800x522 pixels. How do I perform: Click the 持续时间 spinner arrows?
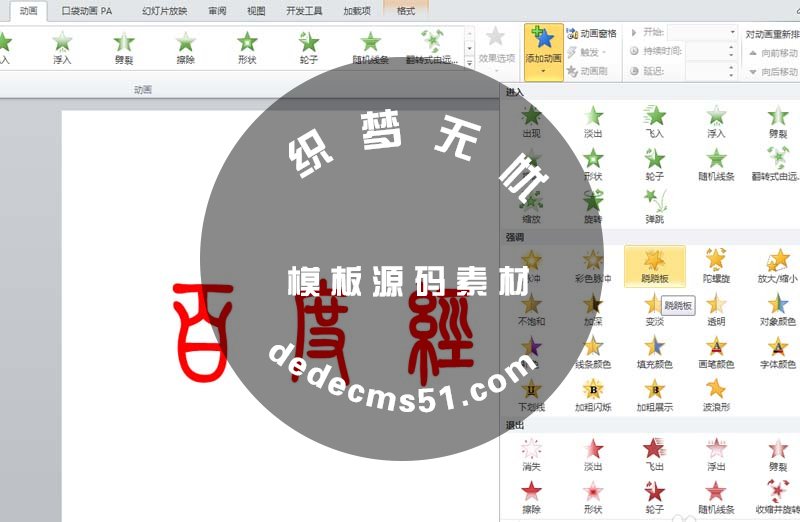coord(731,51)
